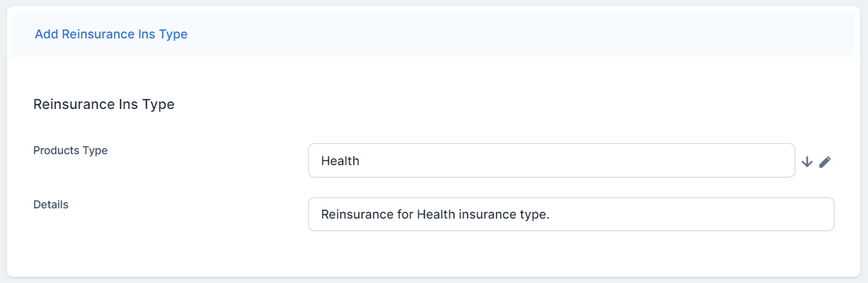
Task: Click the pencil edit icon beside Health
Action: (825, 162)
